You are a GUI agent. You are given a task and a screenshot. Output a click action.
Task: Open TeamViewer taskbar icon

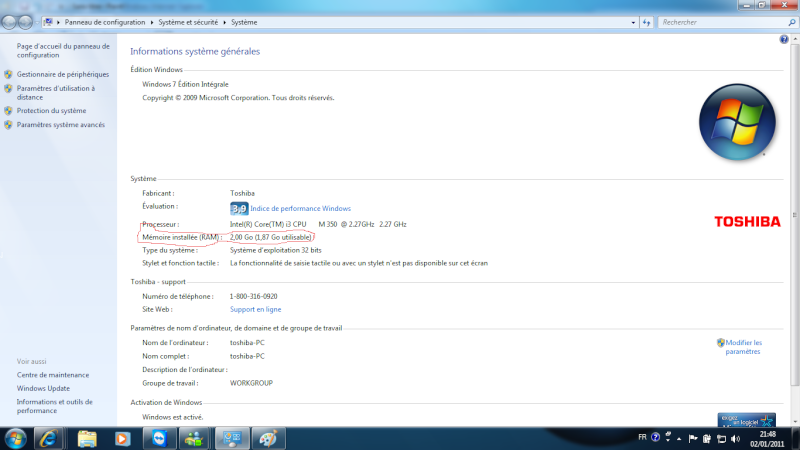(x=159, y=439)
